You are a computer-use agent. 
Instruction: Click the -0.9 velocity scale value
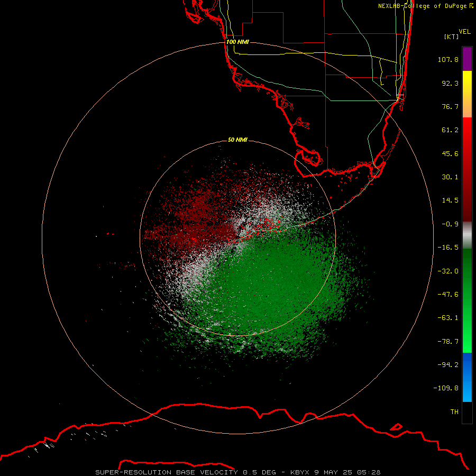[x=450, y=224]
